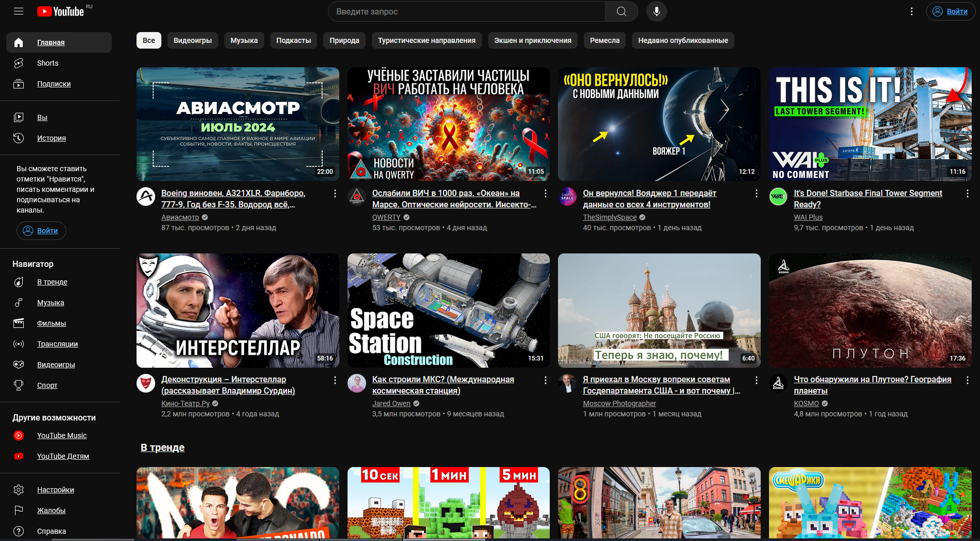Screen dimensions: 980x541
Task: Select the Природа filter chip
Action: click(344, 40)
